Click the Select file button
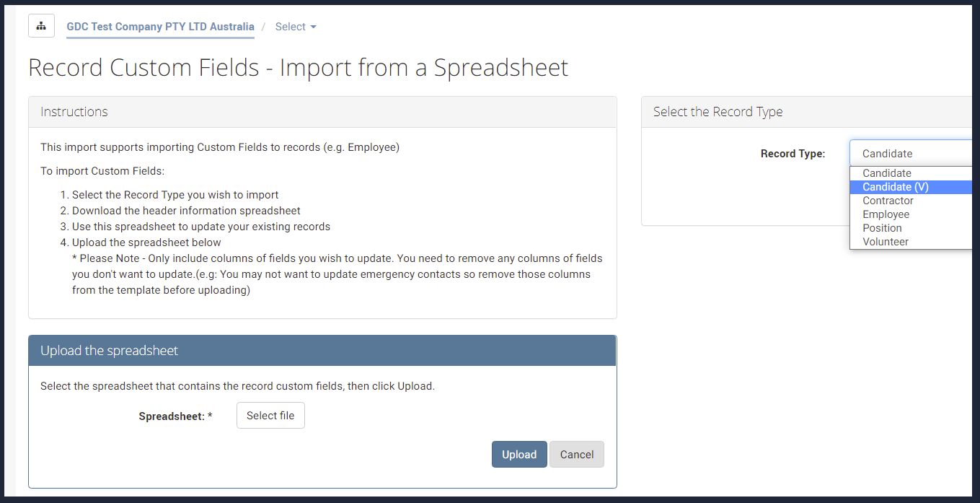Image resolution: width=980 pixels, height=503 pixels. [x=270, y=416]
